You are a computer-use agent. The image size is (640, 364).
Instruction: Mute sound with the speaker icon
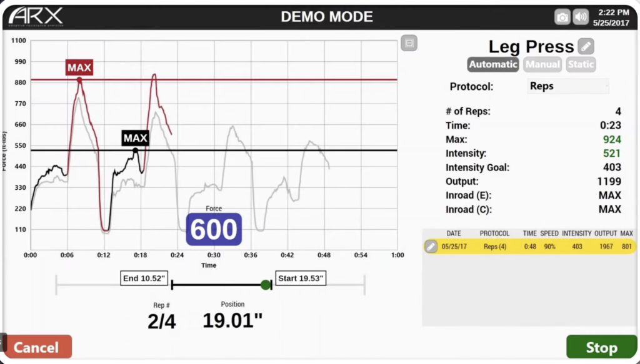(x=581, y=17)
